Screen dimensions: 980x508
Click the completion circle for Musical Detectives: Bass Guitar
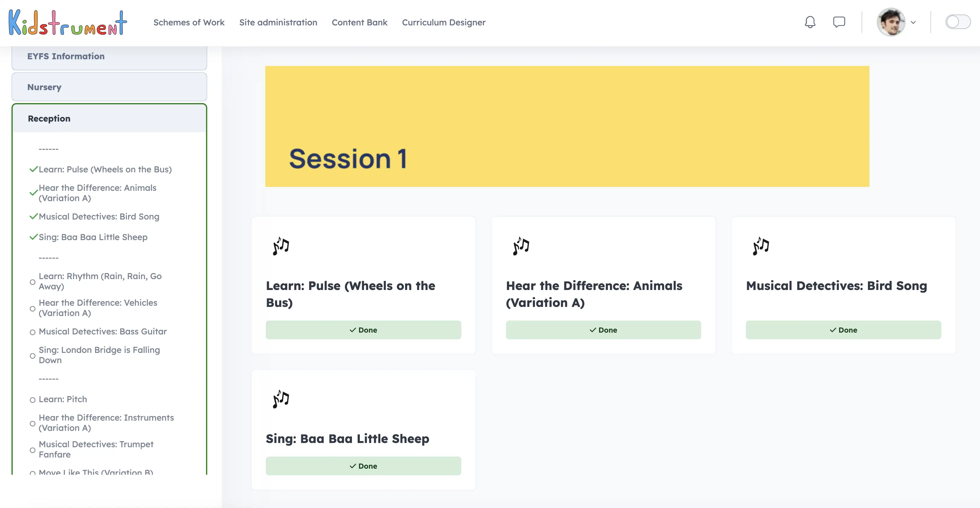point(33,332)
